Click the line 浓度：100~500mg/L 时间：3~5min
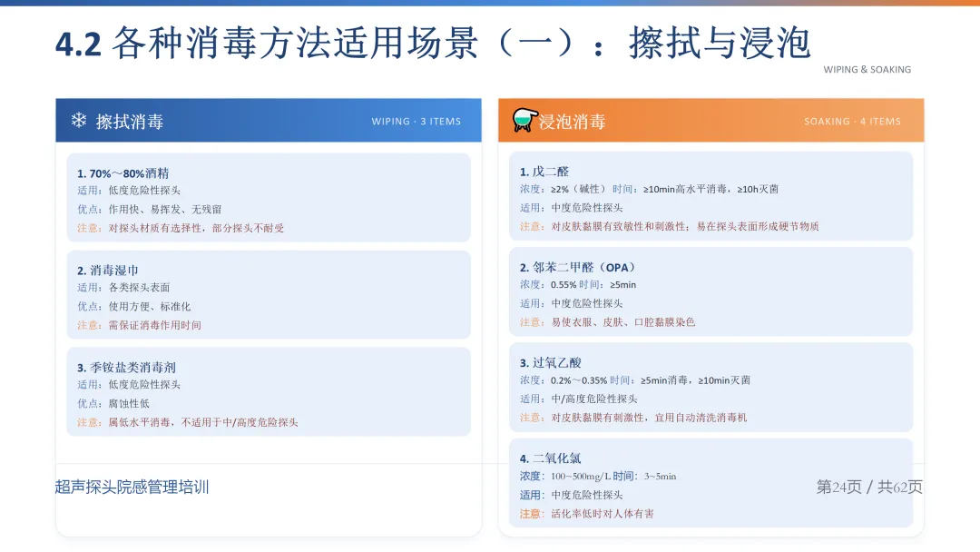Viewport: 980px width, 552px height. pyautogui.click(x=598, y=476)
